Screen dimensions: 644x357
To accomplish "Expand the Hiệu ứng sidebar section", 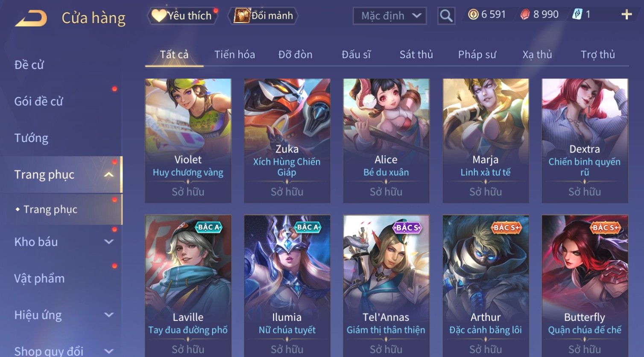I will tap(109, 315).
